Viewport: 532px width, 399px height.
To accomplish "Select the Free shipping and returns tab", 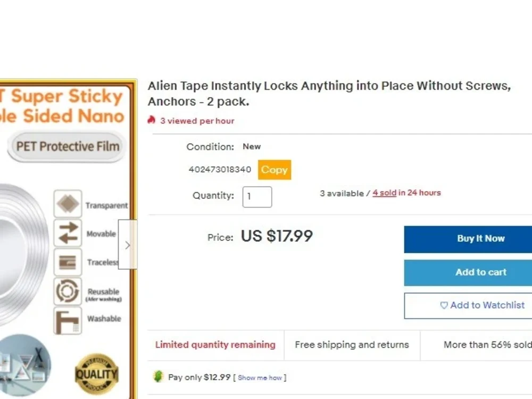I will coord(352,345).
